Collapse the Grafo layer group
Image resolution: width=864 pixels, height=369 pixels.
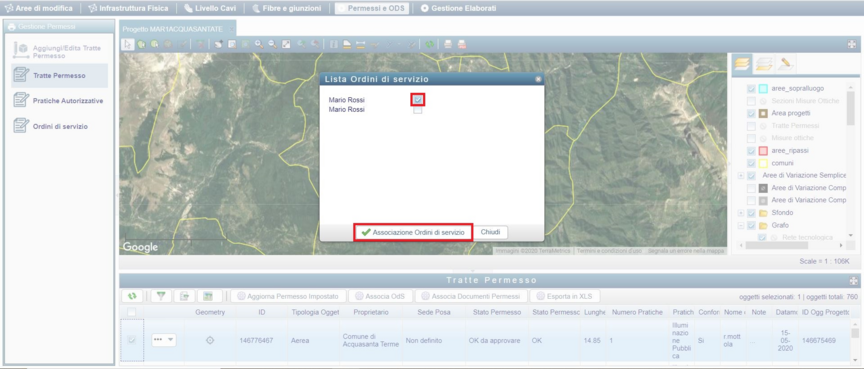click(x=741, y=225)
